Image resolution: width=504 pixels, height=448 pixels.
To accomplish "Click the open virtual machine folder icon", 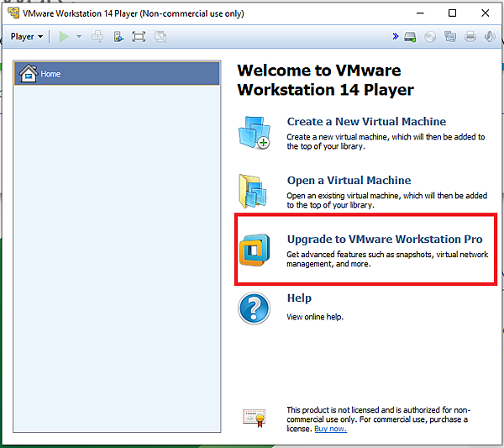I will pyautogui.click(x=253, y=191).
